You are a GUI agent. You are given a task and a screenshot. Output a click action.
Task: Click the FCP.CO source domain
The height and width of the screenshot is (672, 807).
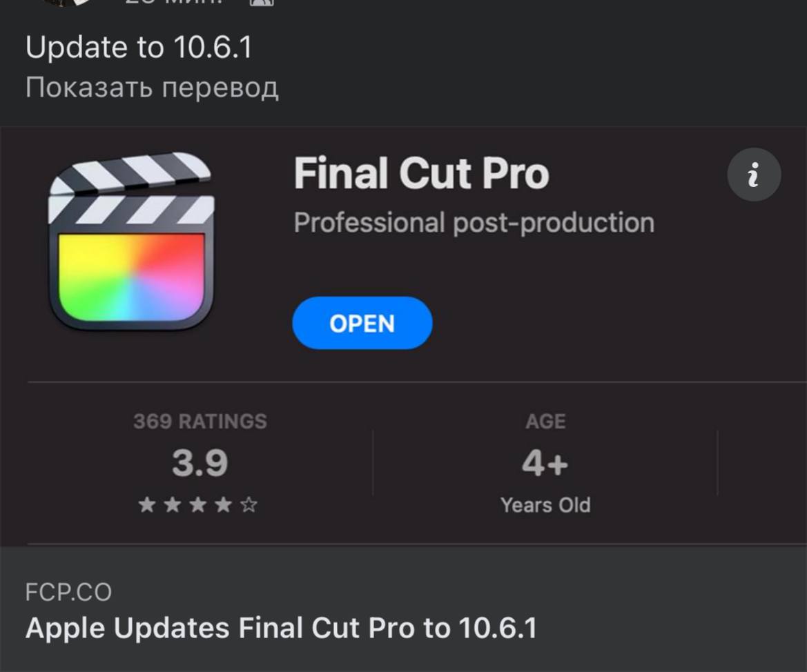pos(68,592)
